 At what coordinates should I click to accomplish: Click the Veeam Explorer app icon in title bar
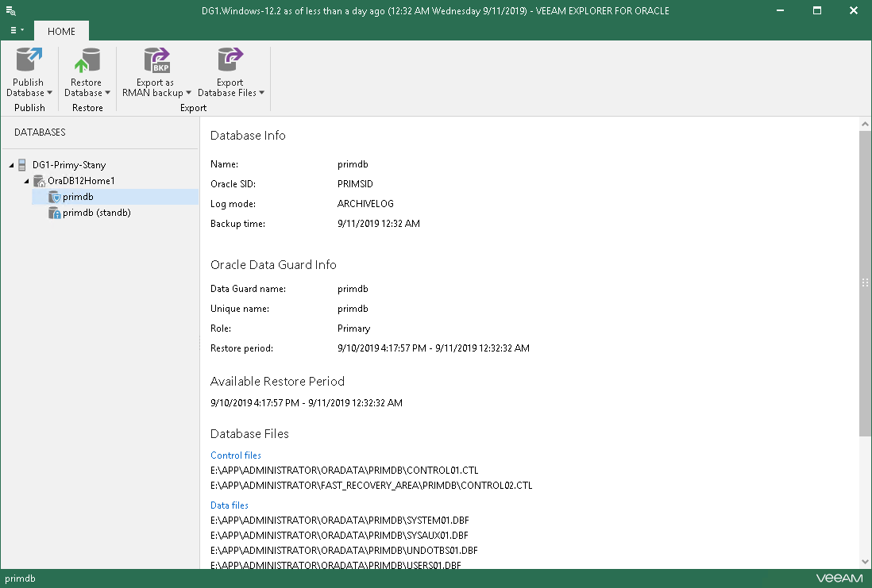[x=10, y=10]
